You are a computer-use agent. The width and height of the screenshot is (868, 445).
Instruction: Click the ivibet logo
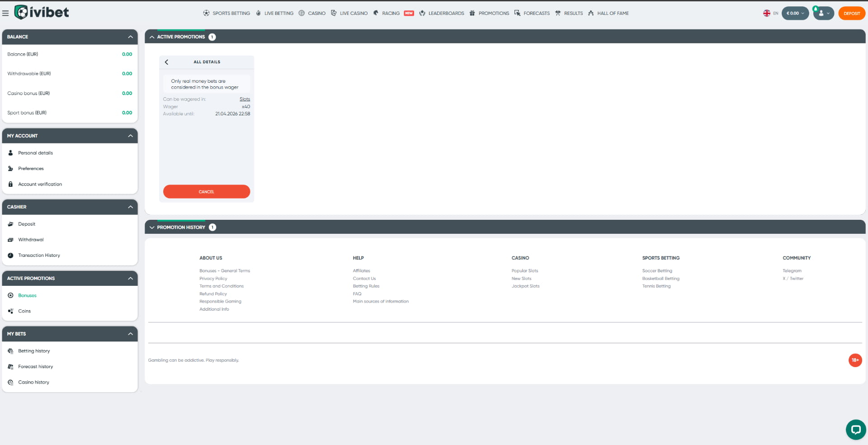[42, 12]
